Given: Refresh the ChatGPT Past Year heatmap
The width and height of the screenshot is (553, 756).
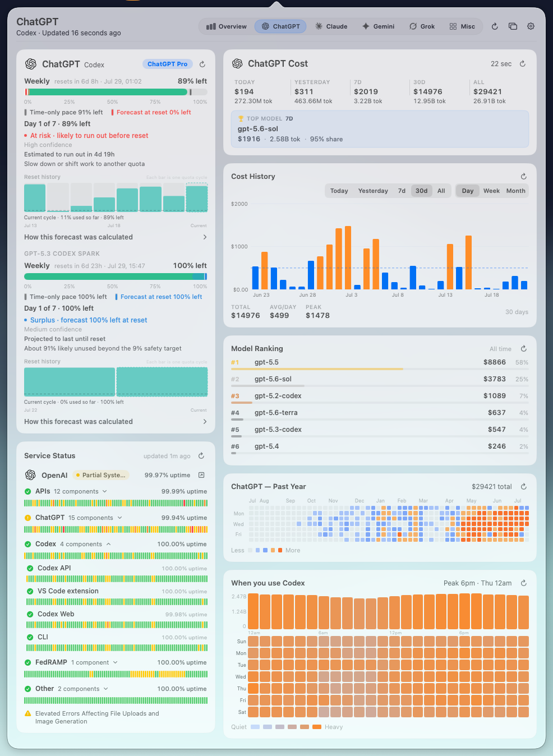Looking at the screenshot, I should (524, 486).
